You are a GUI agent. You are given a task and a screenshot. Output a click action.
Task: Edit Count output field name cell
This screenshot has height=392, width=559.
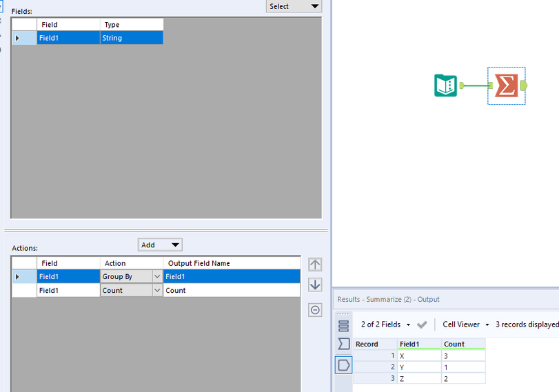(x=232, y=291)
